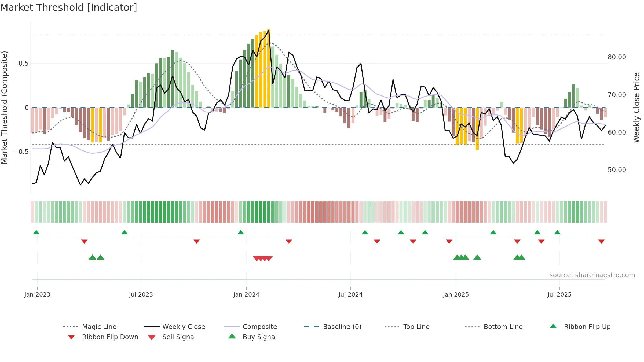Click the 60.00 price axis label
The image size is (644, 362).
tap(617, 132)
